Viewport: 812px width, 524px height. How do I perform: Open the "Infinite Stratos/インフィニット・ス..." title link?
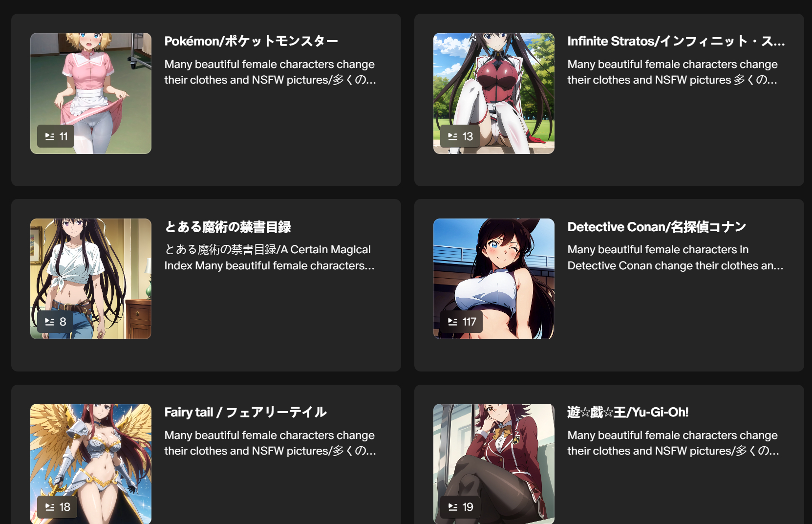coord(676,41)
